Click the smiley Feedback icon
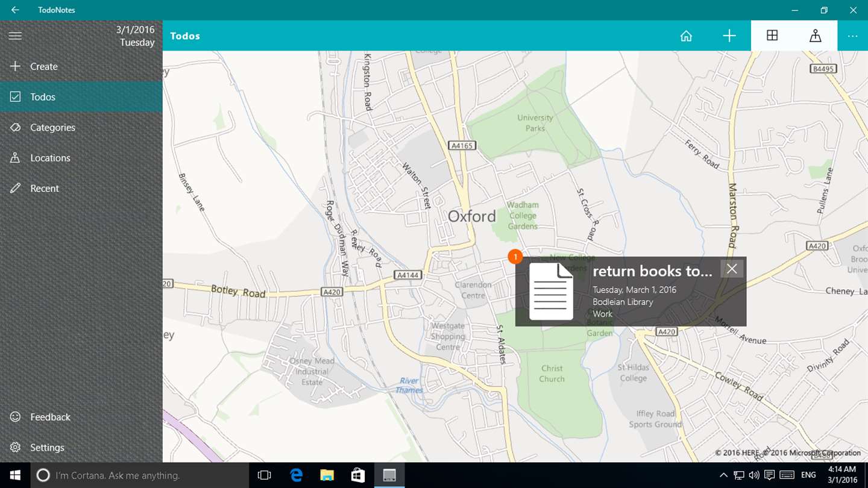 click(x=15, y=417)
